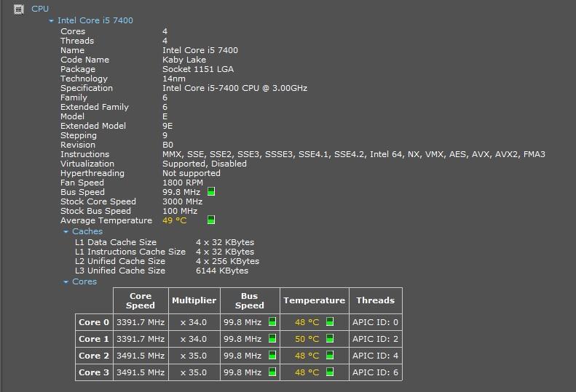Click APIC ID: 6 cell
This screenshot has width=576, height=392.
coord(376,372)
